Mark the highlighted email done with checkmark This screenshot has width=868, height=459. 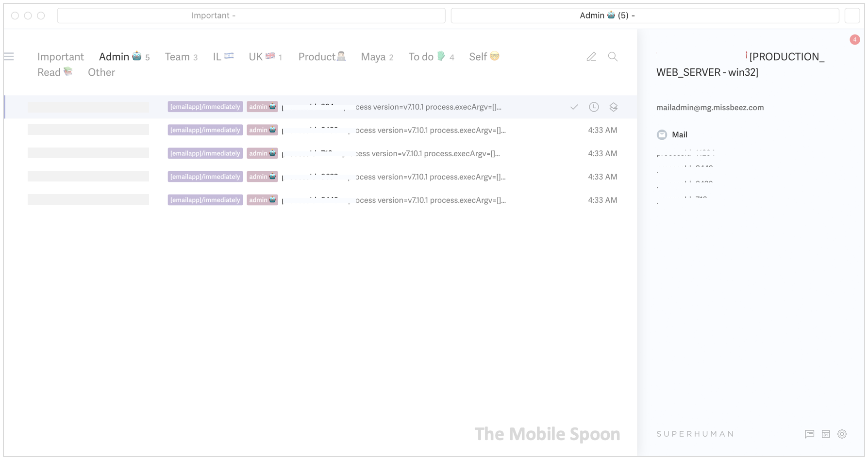[x=574, y=107]
